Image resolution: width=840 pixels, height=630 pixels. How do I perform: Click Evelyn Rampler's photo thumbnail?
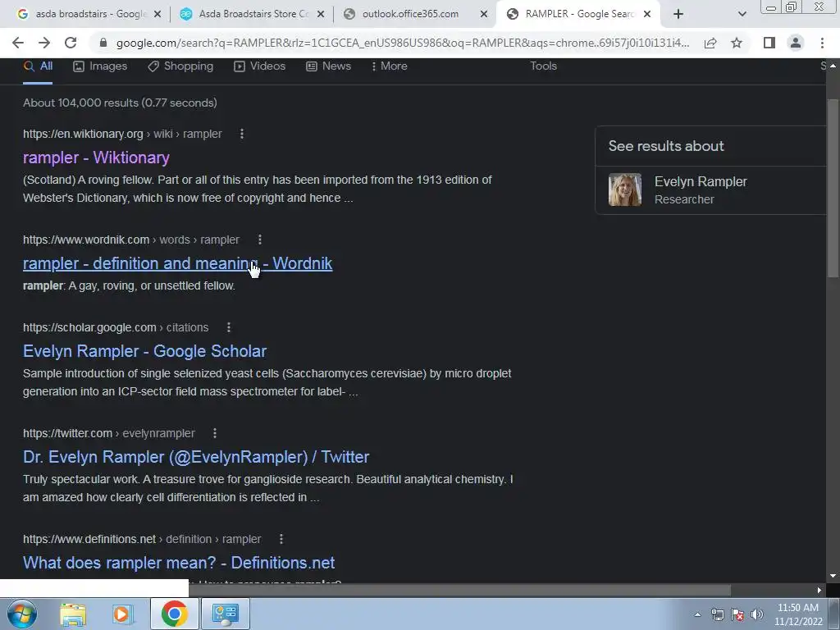624,189
